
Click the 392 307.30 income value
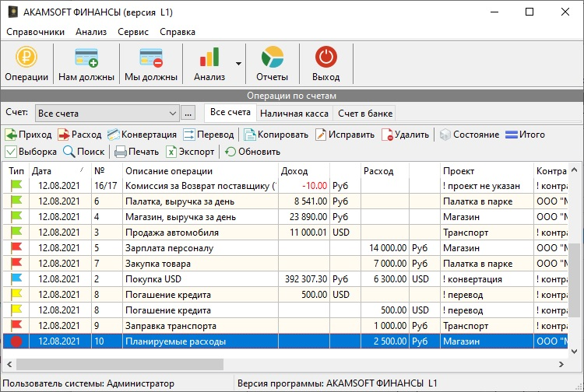click(306, 279)
